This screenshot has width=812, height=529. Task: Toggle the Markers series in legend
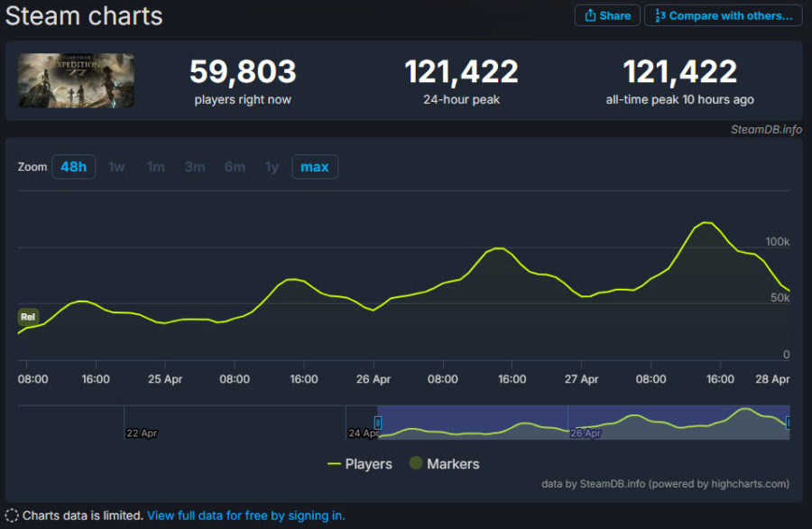[444, 464]
